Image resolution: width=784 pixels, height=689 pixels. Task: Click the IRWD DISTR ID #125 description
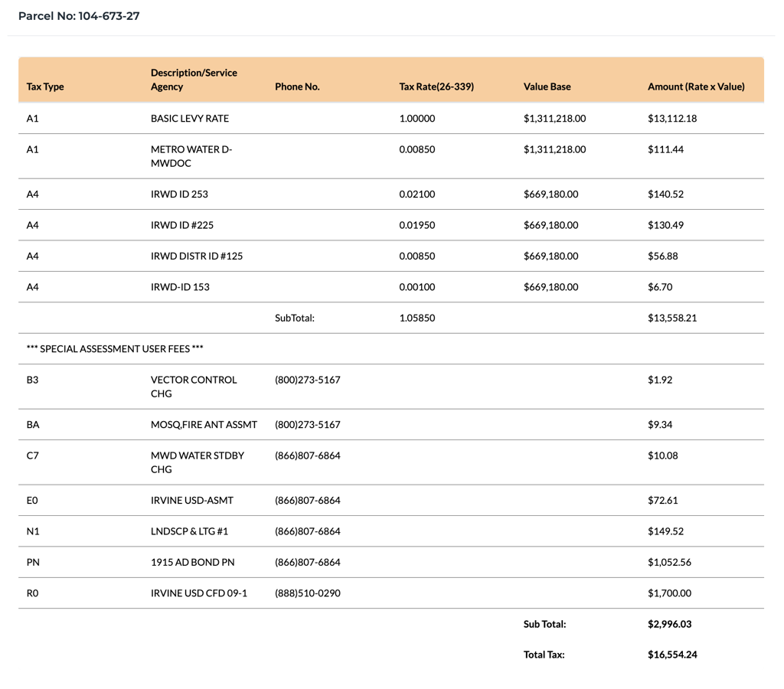coord(197,256)
